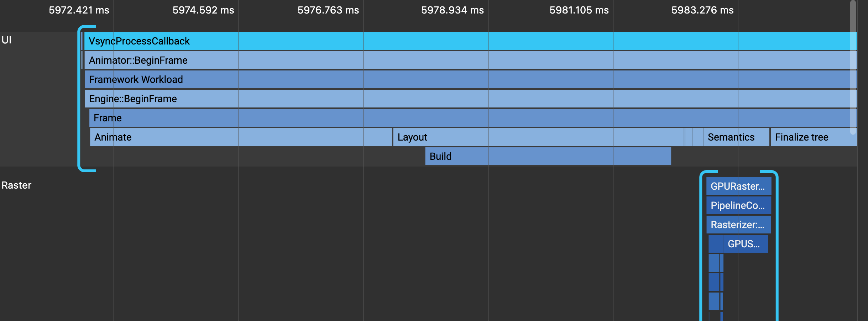The height and width of the screenshot is (321, 868).
Task: Select the Semantics event
Action: click(x=731, y=137)
